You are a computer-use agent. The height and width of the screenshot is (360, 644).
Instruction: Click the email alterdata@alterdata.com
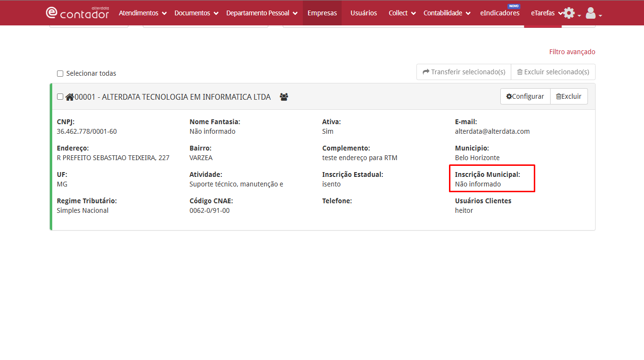[x=492, y=131]
